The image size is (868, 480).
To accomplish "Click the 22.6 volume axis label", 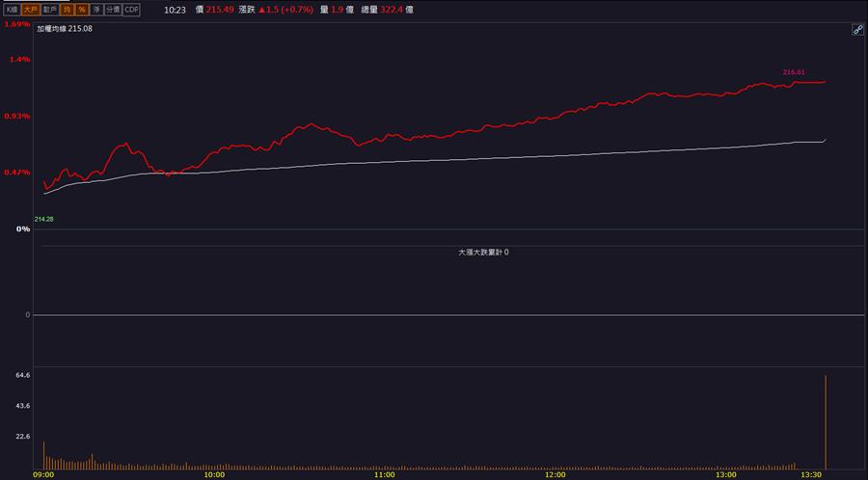I will 23,437.
